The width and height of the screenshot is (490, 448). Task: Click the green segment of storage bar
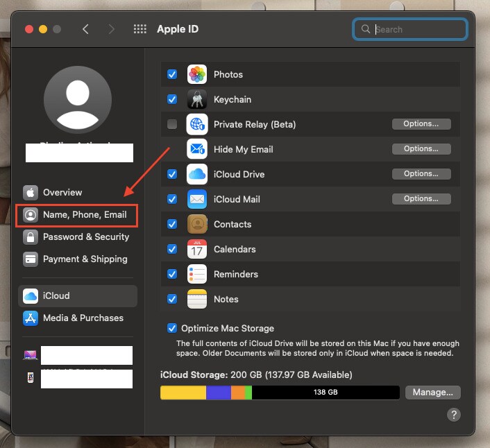click(x=248, y=393)
